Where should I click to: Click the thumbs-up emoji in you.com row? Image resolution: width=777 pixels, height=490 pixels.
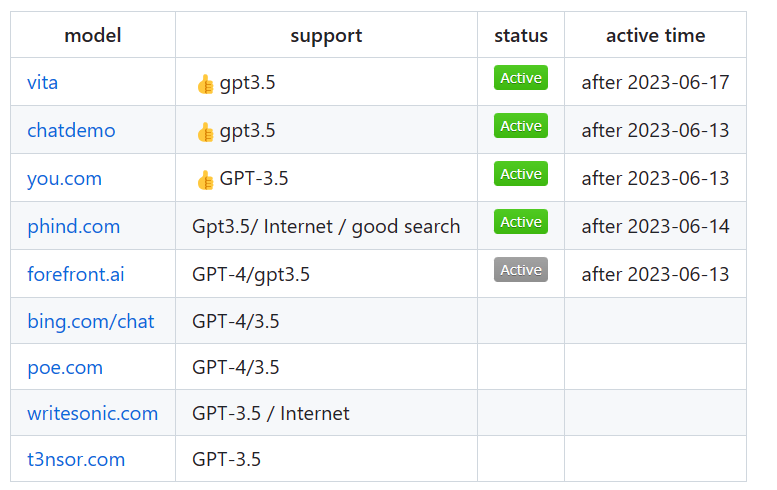pyautogui.click(x=205, y=180)
